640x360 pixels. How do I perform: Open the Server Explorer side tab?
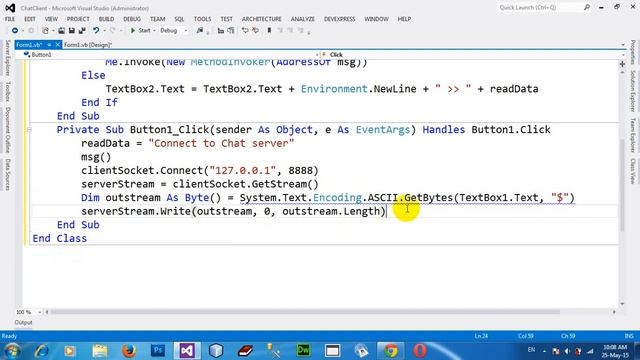tap(7, 58)
